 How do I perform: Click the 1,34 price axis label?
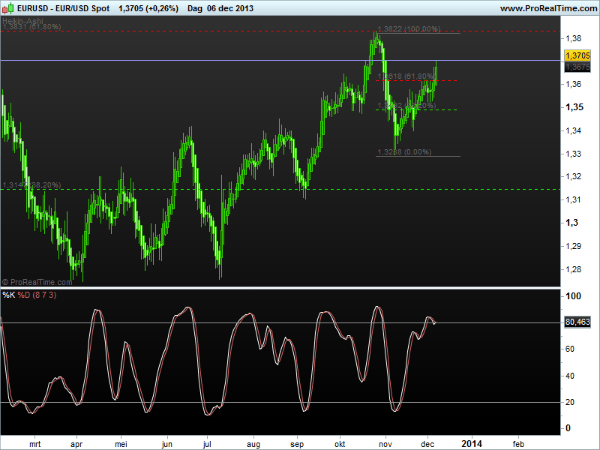pos(573,130)
